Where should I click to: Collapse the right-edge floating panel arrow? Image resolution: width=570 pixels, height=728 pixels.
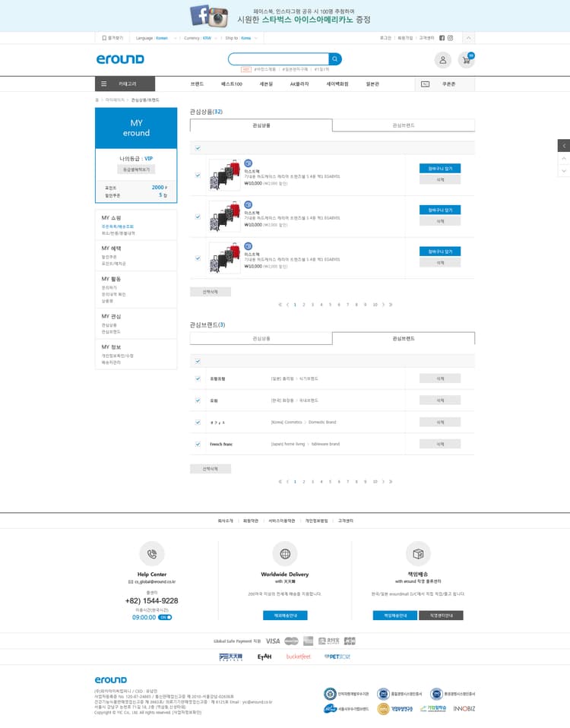pyautogui.click(x=563, y=145)
